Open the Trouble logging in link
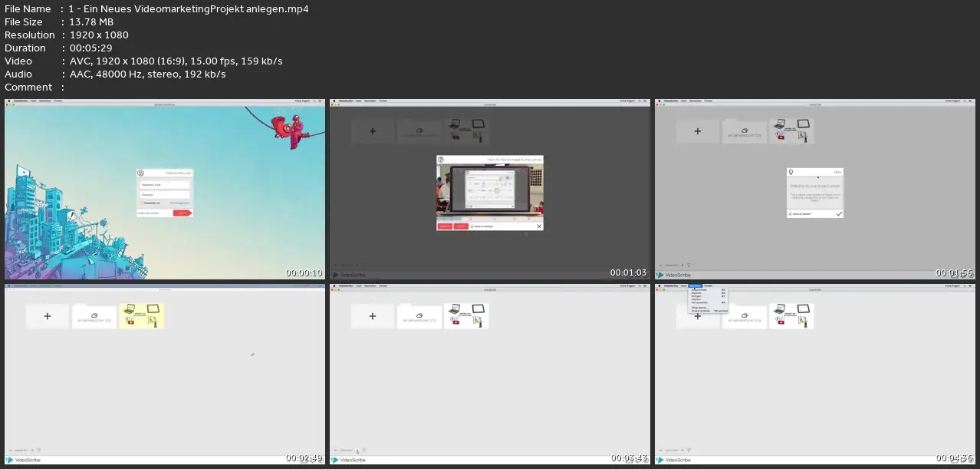The height and width of the screenshot is (469, 980). [179, 203]
